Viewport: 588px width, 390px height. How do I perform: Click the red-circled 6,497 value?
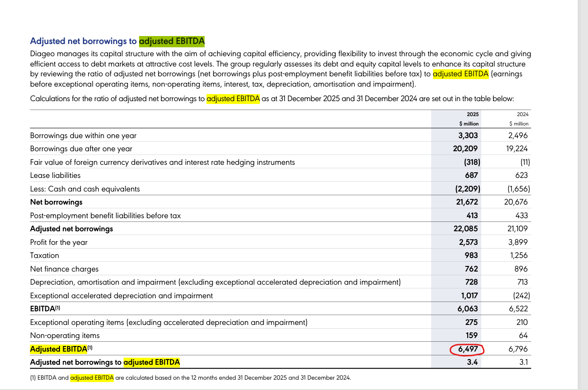click(466, 349)
